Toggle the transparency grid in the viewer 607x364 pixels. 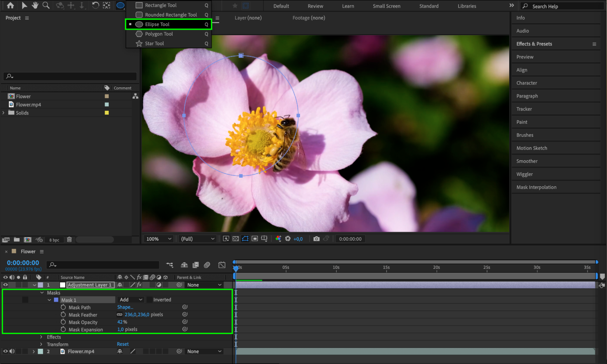236,239
